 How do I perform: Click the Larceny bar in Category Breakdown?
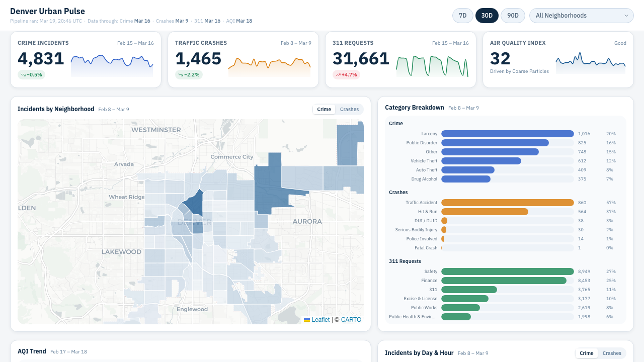click(508, 134)
